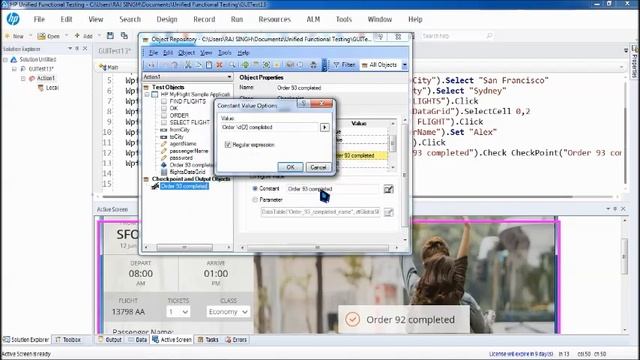Open the Toolbox tab
Screen dimensions: 640x360
point(68,340)
